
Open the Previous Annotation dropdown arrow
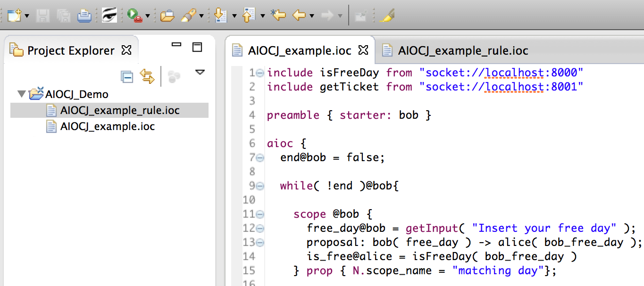tap(262, 16)
